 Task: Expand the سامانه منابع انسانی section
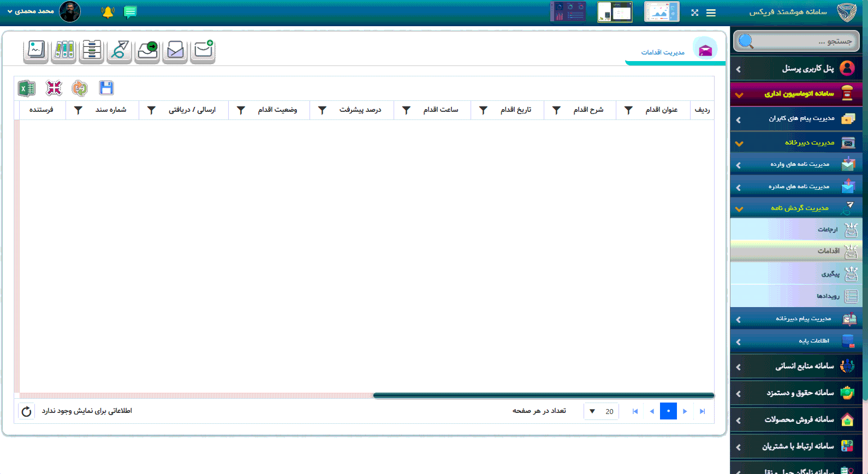[796, 366]
